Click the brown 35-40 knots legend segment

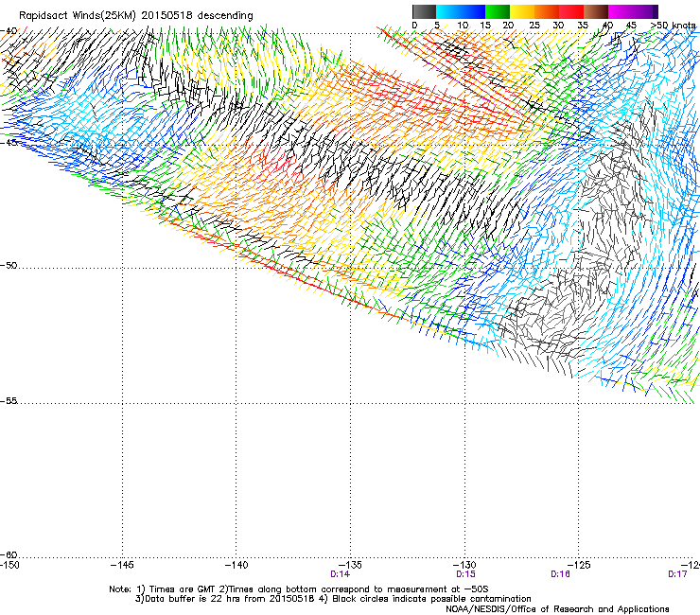[x=596, y=11]
